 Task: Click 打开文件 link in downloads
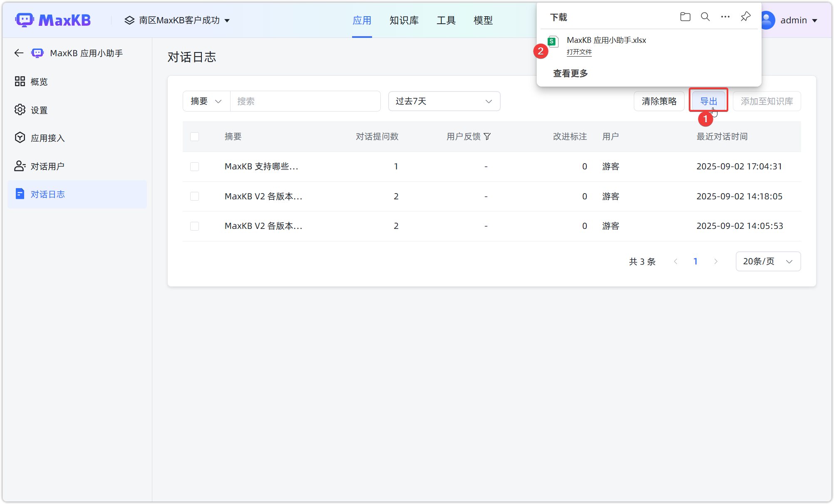tap(579, 52)
